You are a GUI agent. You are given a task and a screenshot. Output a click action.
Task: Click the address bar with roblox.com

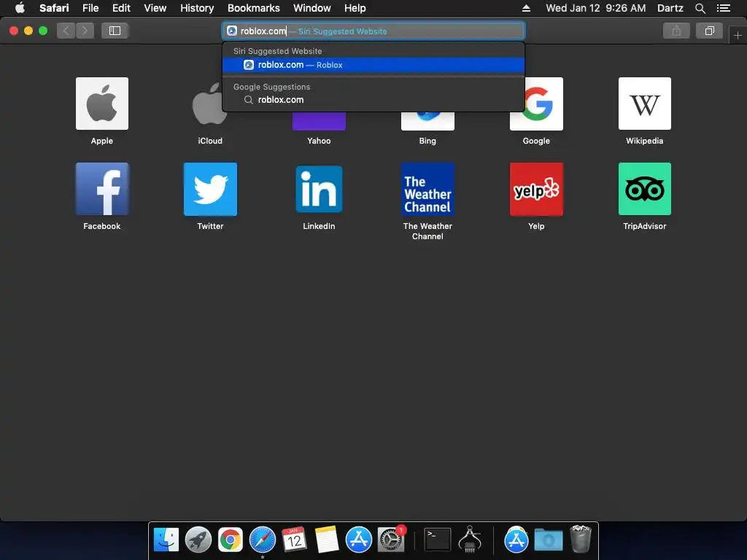point(373,31)
